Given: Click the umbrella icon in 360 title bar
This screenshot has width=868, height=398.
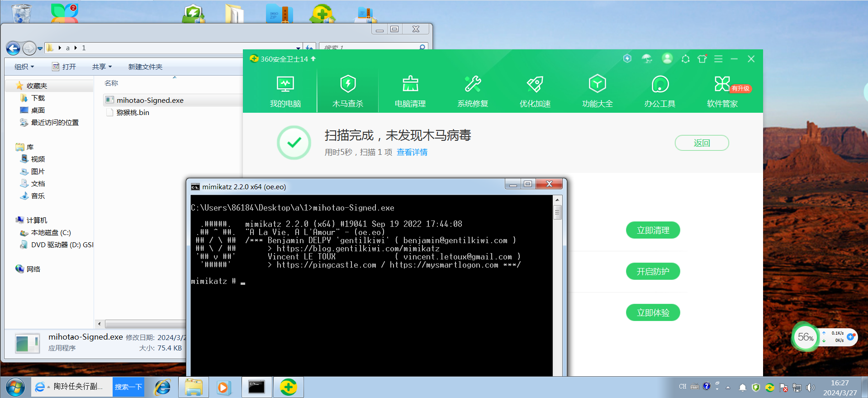Looking at the screenshot, I should 647,58.
